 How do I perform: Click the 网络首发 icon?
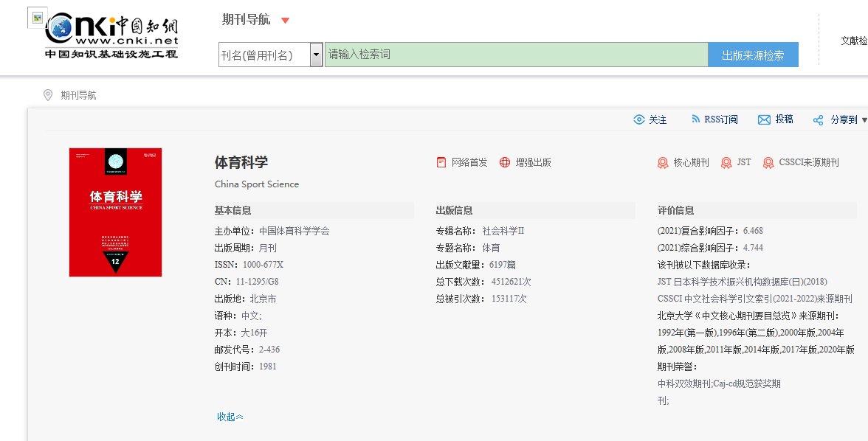point(441,162)
